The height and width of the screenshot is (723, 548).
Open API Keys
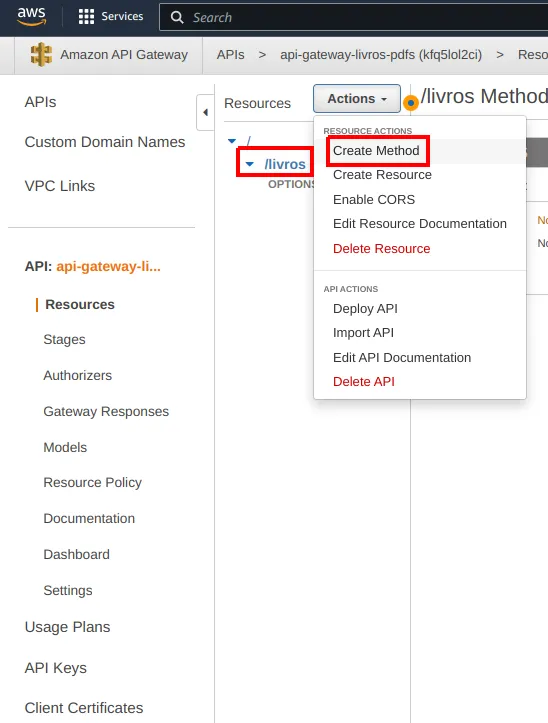56,668
